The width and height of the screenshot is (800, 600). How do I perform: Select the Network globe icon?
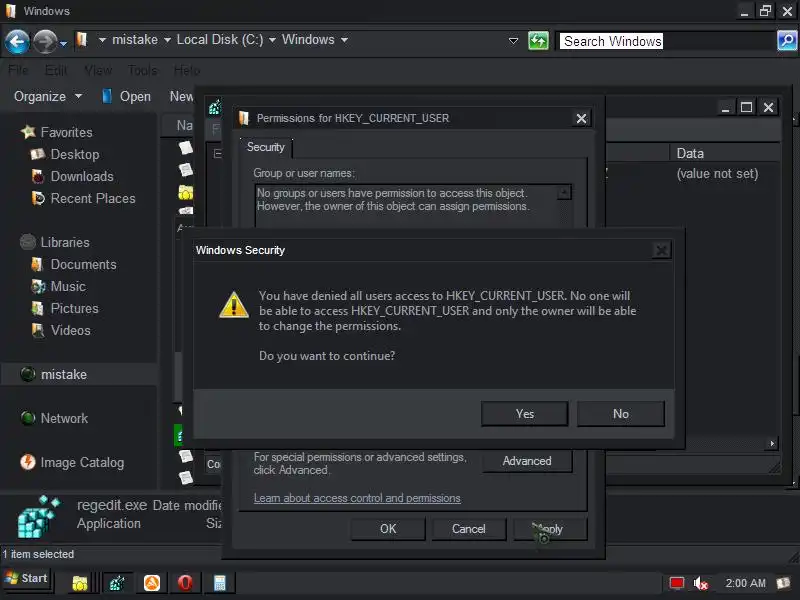coord(28,418)
